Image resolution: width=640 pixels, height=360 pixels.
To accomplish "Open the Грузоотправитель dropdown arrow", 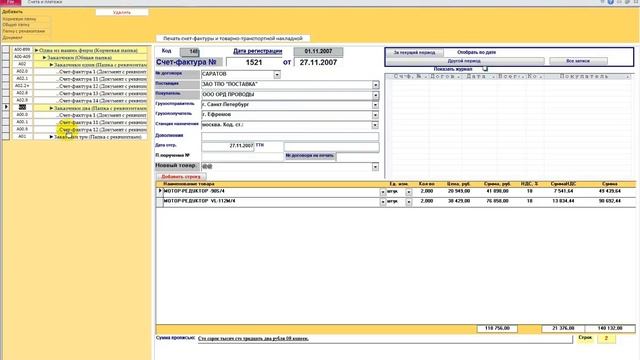I will pos(375,105).
